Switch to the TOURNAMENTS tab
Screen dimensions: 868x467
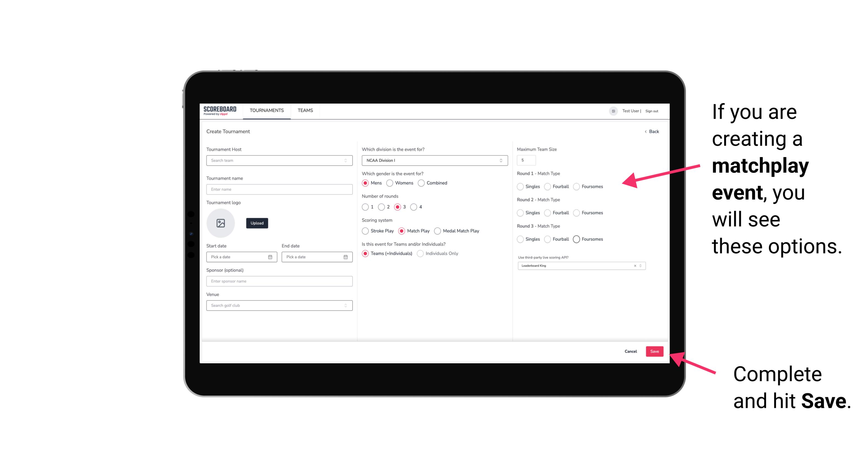point(266,110)
